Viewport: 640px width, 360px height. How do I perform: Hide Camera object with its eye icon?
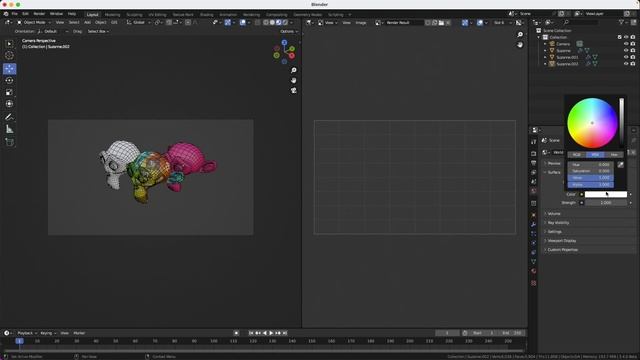pyautogui.click(x=626, y=44)
